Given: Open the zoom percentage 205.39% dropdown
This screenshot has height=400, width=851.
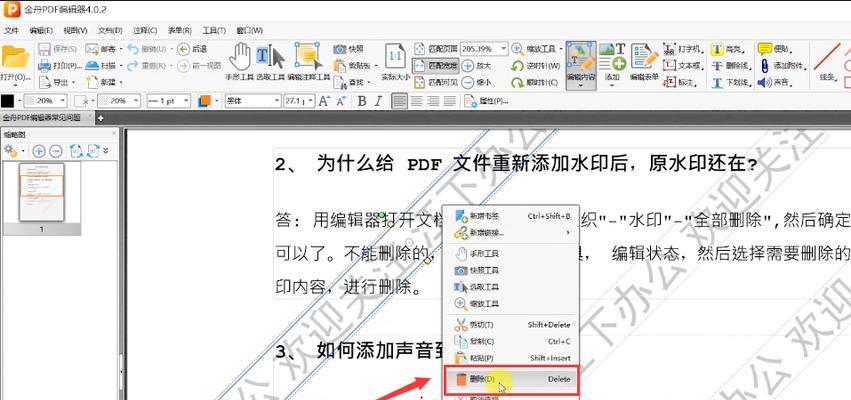Looking at the screenshot, I should (x=503, y=49).
